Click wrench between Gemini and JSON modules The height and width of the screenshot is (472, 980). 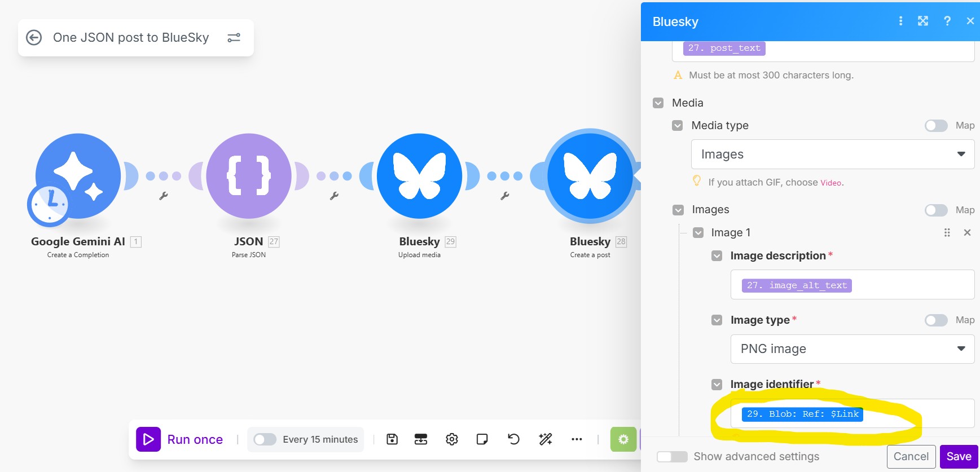click(164, 196)
